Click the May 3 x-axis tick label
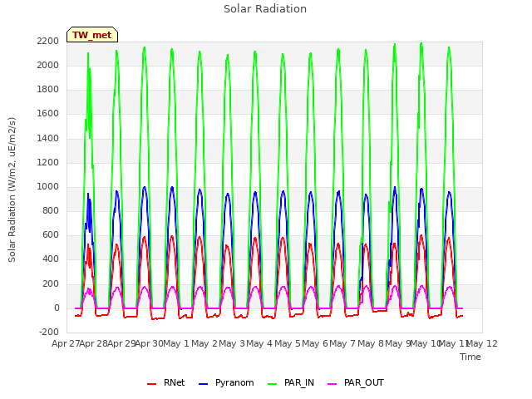 [232, 343]
